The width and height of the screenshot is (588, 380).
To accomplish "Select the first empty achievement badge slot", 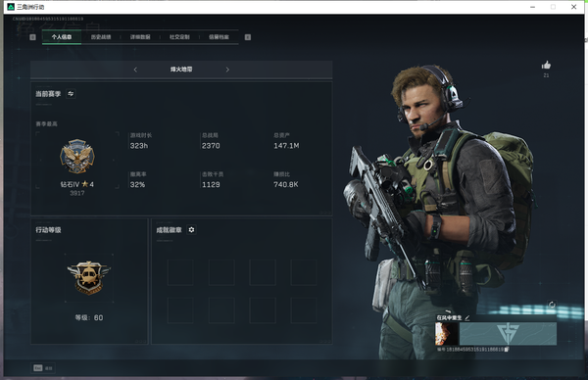I will [180, 272].
